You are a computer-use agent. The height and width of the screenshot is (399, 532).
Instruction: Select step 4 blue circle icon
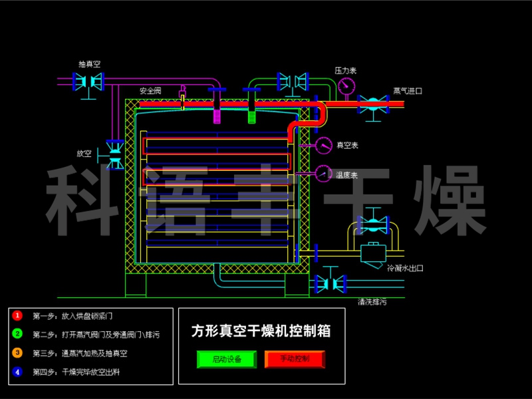[x=17, y=372]
